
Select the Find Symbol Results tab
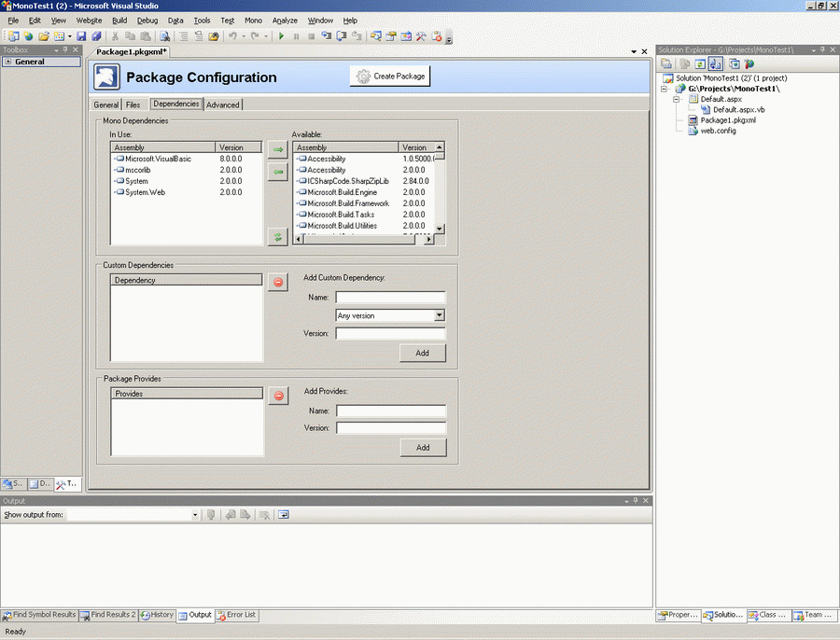tap(39, 615)
